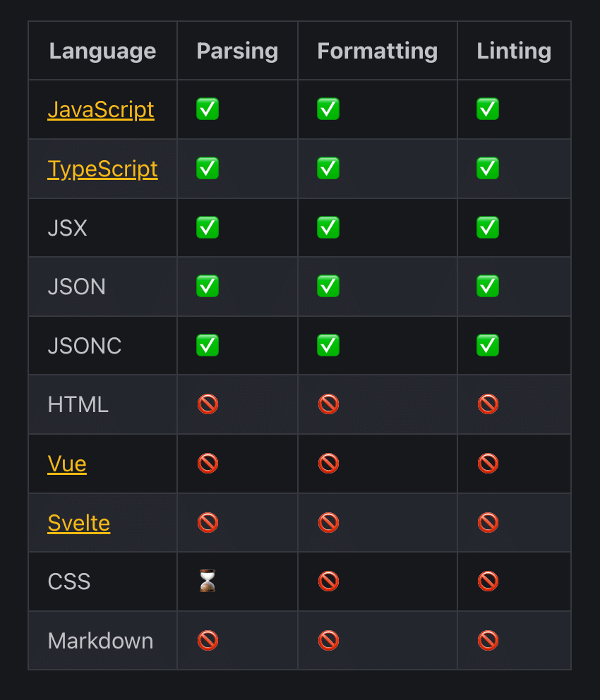
Task: Follow the Svelte language link
Action: pos(79,523)
